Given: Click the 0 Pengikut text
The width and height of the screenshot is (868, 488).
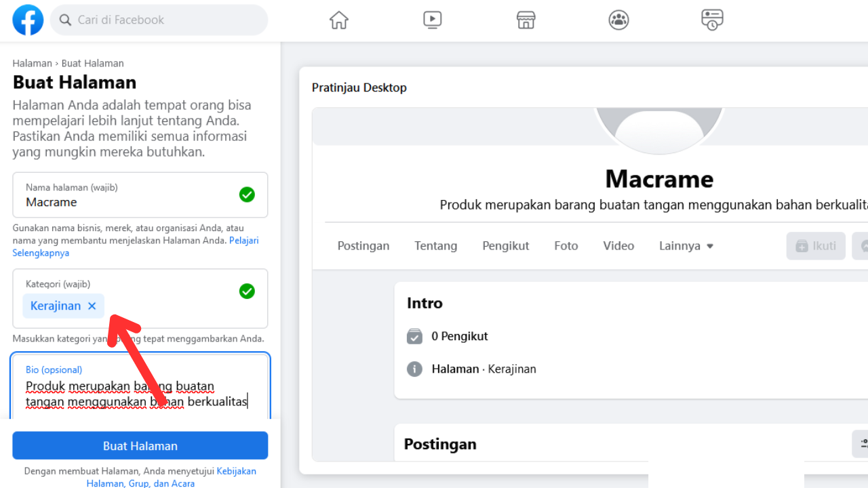Looking at the screenshot, I should 460,336.
